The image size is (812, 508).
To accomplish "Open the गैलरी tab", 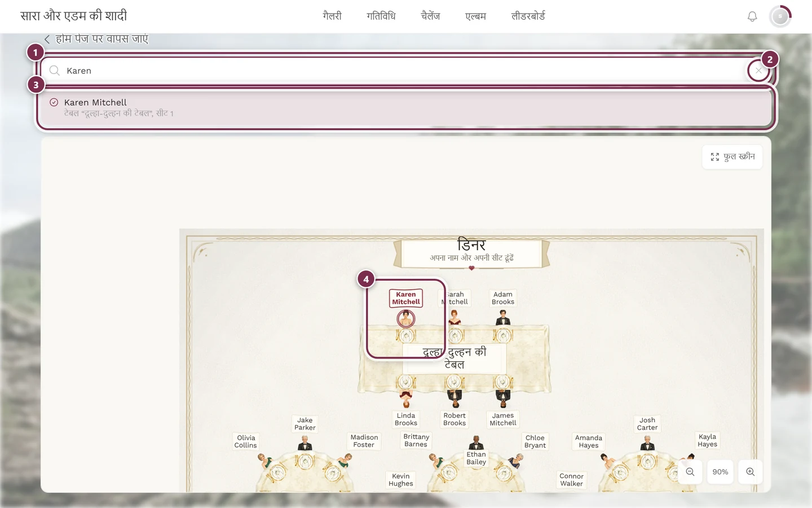I will tap(332, 16).
